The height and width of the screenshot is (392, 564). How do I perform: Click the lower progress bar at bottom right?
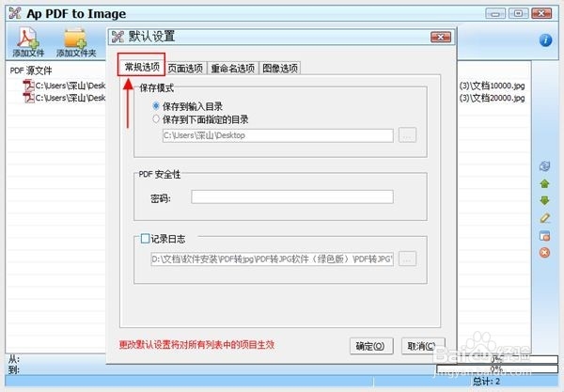pyautogui.click(x=496, y=369)
